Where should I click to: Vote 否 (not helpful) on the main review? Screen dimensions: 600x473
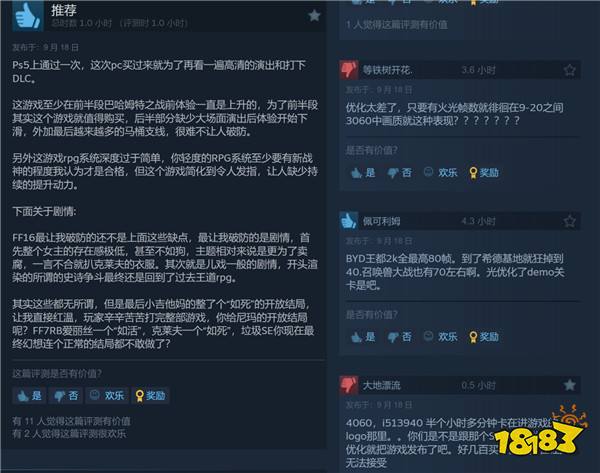[66, 395]
